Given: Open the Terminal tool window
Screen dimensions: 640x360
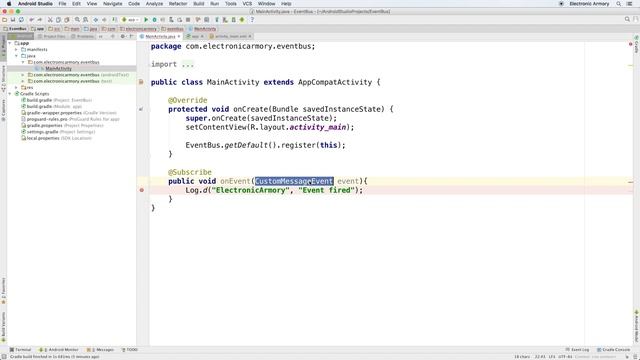Looking at the screenshot, I should 20,350.
